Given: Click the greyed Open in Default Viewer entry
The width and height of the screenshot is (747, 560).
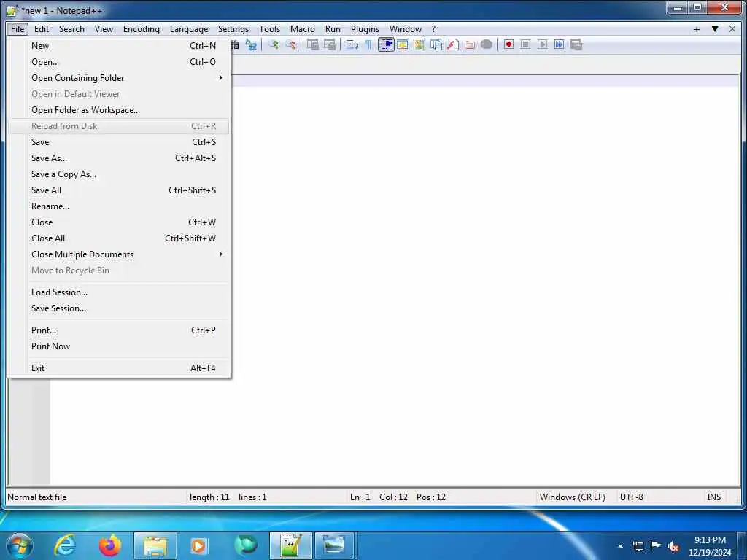Looking at the screenshot, I should pyautogui.click(x=119, y=94).
